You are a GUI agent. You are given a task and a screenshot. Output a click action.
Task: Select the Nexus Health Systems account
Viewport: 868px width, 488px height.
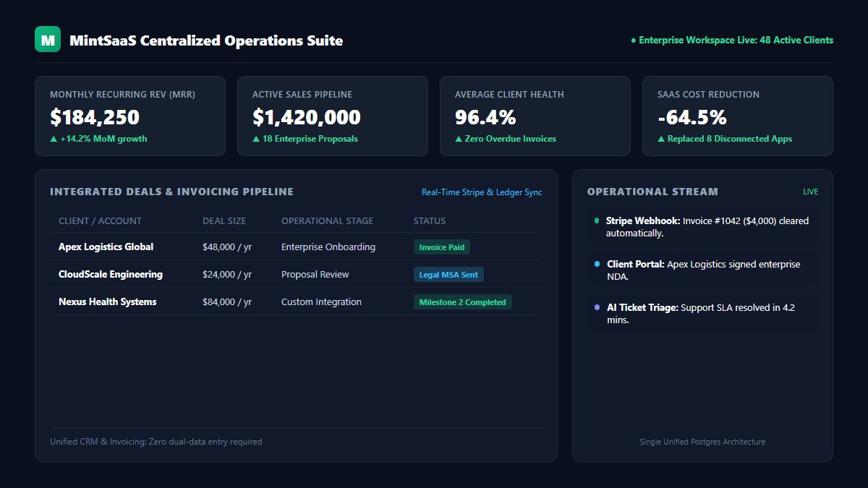coord(107,302)
